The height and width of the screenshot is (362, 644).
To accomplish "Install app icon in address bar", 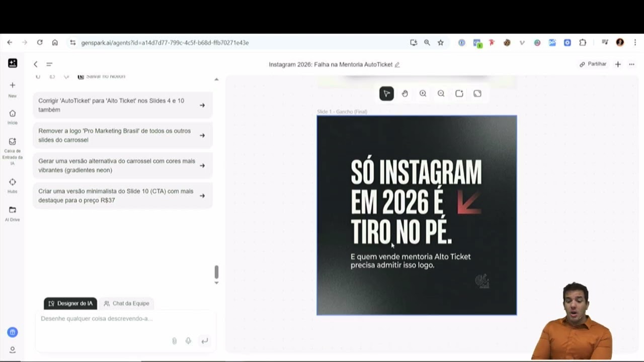I will coord(414,43).
